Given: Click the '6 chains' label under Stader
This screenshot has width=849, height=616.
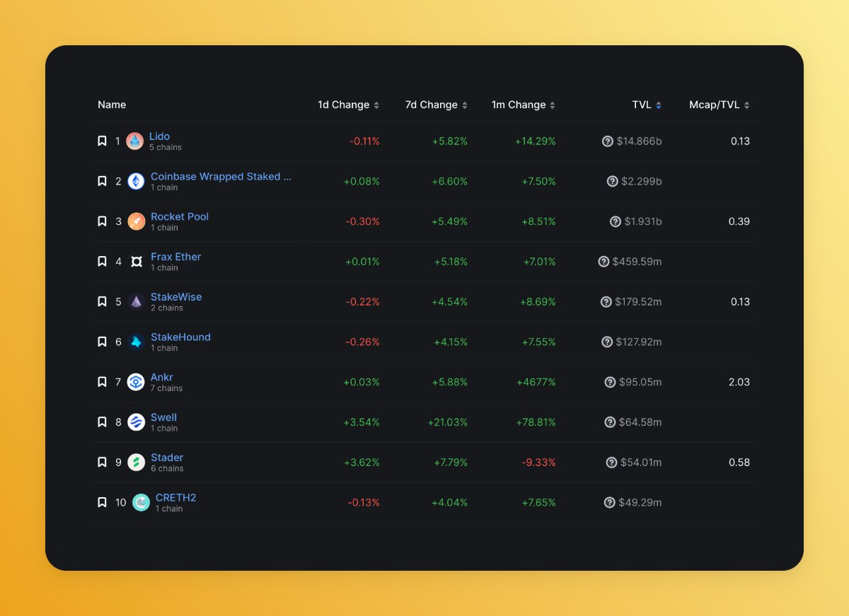Looking at the screenshot, I should pos(167,468).
